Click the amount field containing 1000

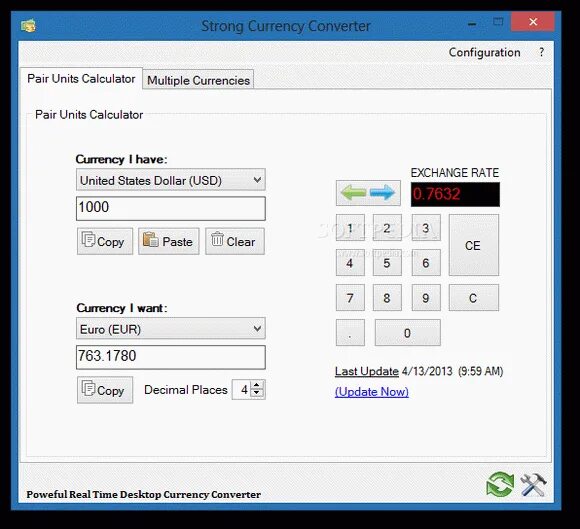[171, 208]
